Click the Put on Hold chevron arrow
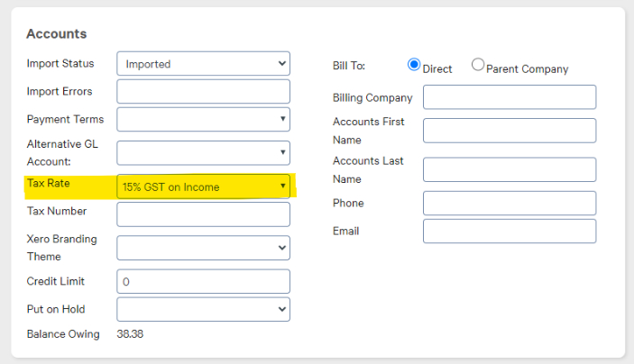634x364 pixels. 282,309
